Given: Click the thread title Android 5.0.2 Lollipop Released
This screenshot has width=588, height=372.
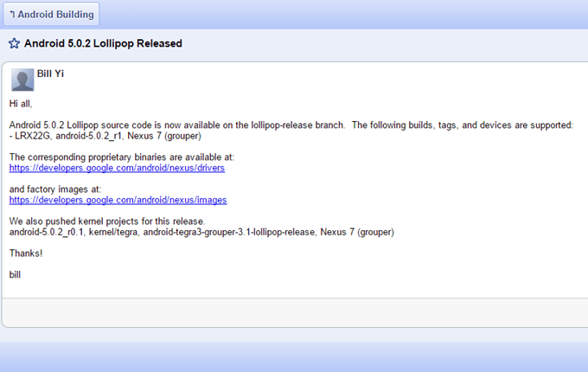Looking at the screenshot, I should (103, 43).
